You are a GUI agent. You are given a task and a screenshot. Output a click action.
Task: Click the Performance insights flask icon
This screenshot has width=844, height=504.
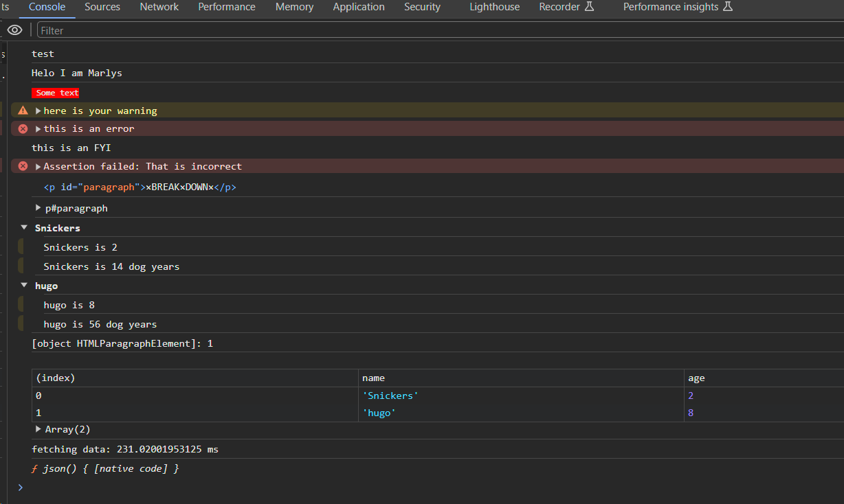click(729, 7)
